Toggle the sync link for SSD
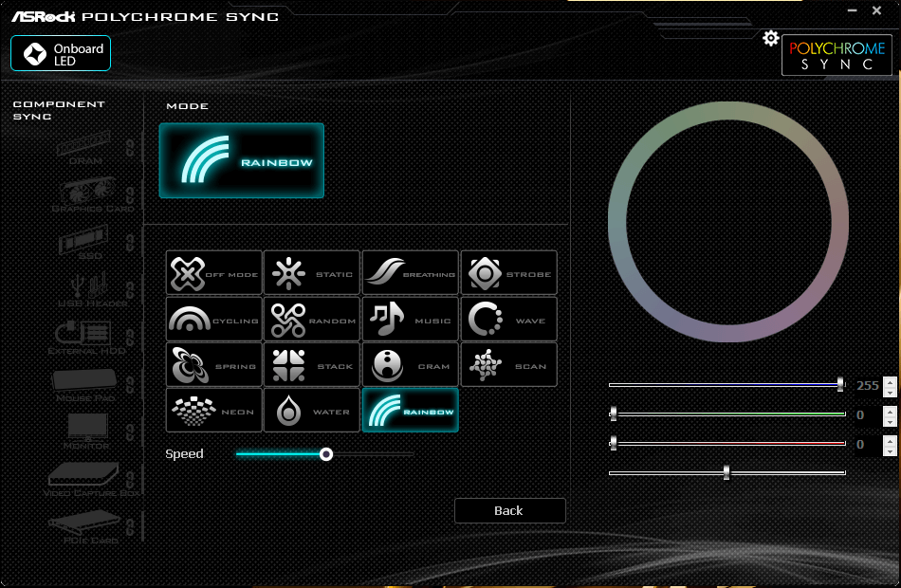 pyautogui.click(x=131, y=243)
